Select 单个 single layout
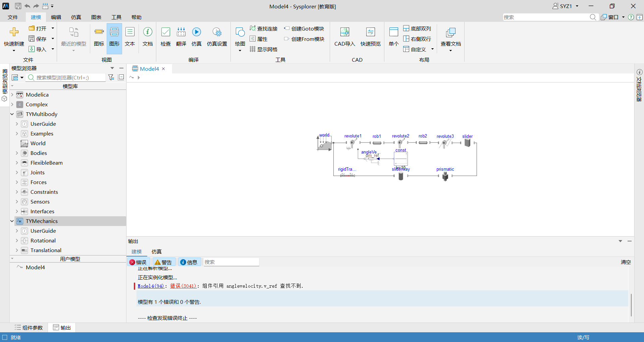Screen dimensions: 644x342 [393, 36]
